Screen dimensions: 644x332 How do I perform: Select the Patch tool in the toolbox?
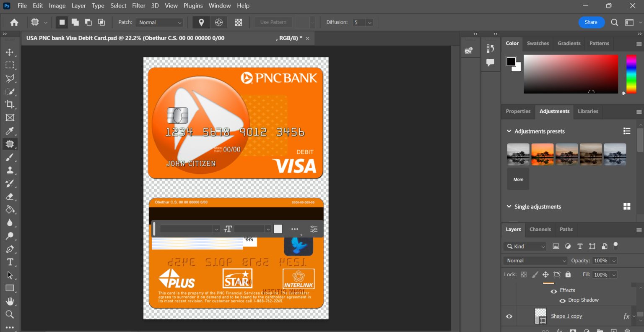pos(10,144)
